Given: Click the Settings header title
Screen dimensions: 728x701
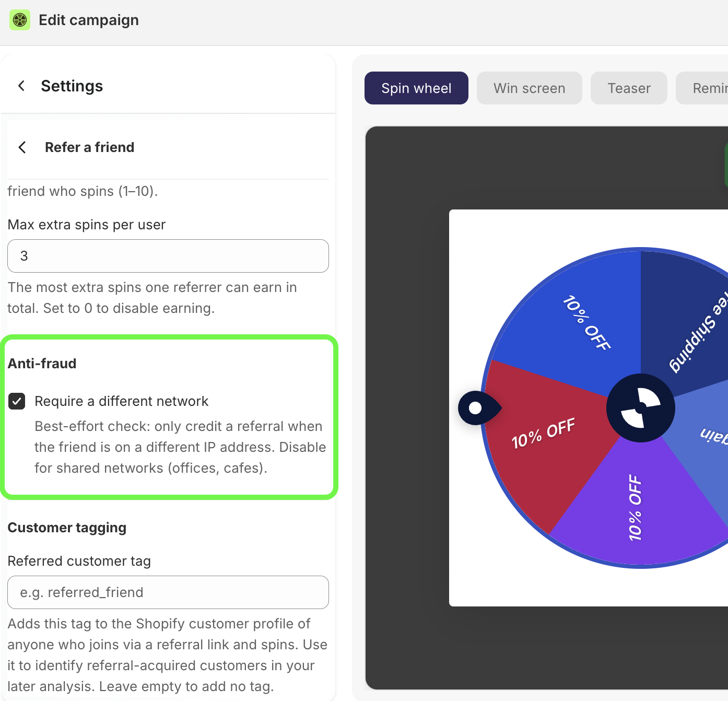Looking at the screenshot, I should [72, 86].
